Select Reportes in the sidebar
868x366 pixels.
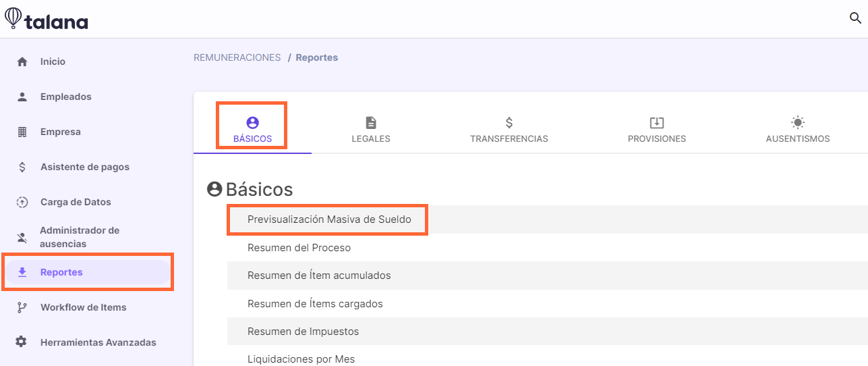pos(88,272)
